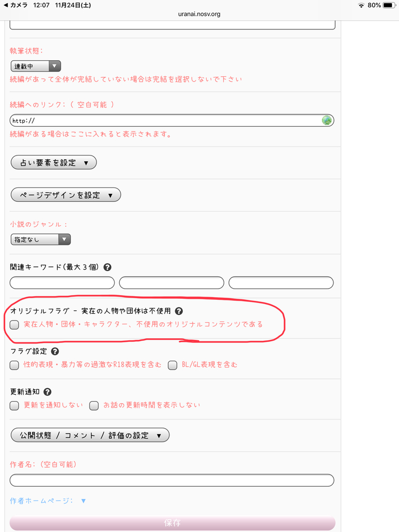
Task: Click help icon beside フラグ設定 label
Action: [55, 351]
